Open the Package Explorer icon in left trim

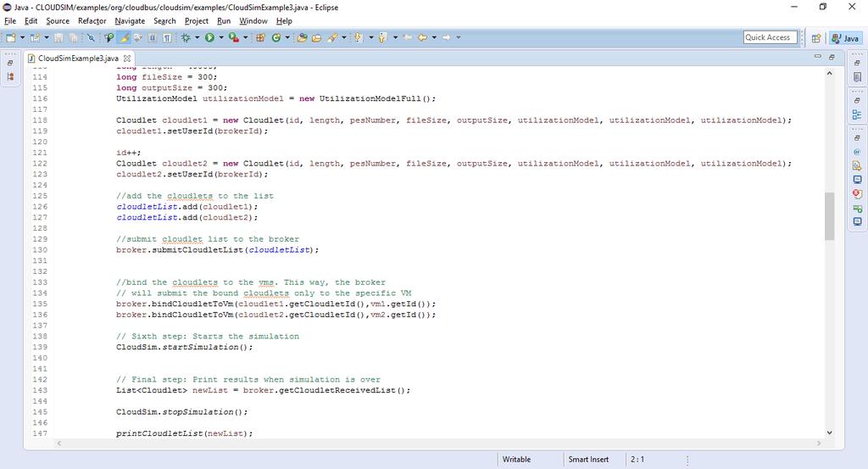point(10,77)
